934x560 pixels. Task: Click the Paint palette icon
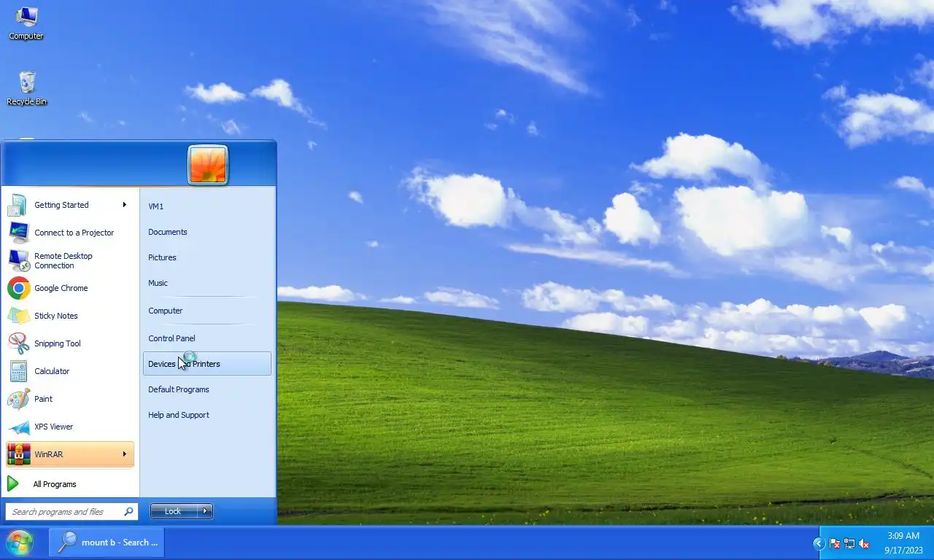[18, 399]
